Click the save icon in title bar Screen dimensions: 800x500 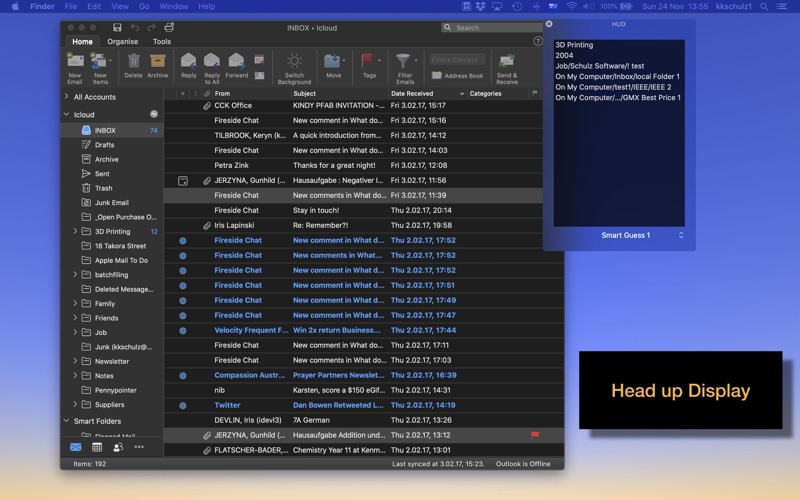[x=117, y=28]
